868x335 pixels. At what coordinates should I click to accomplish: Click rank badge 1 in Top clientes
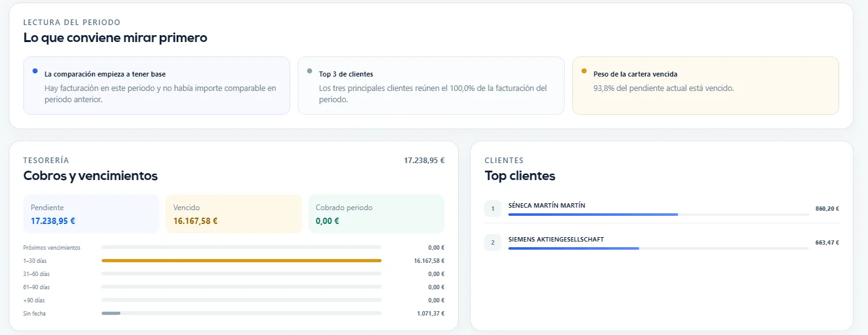[x=493, y=209]
